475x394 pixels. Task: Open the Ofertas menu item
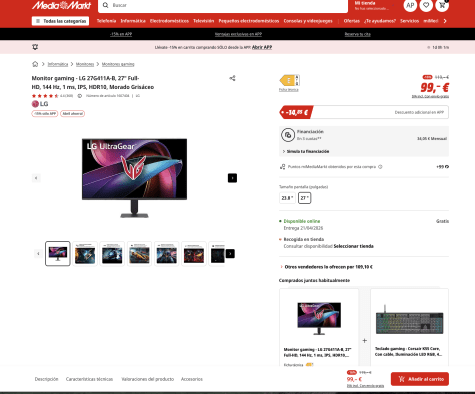point(352,21)
